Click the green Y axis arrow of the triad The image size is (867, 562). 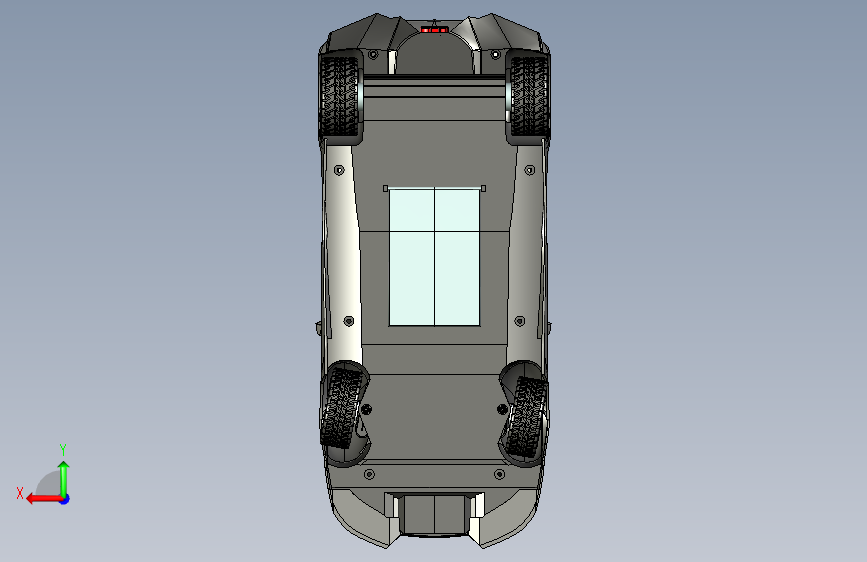(64, 478)
